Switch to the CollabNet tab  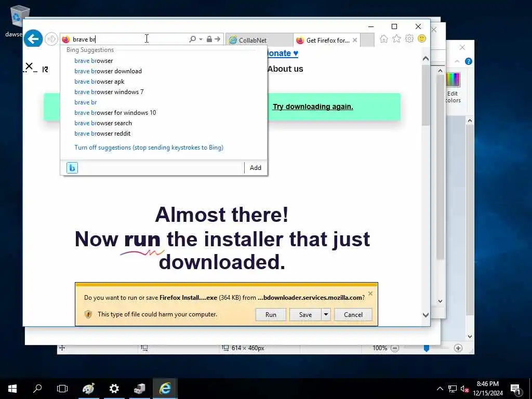[259, 40]
